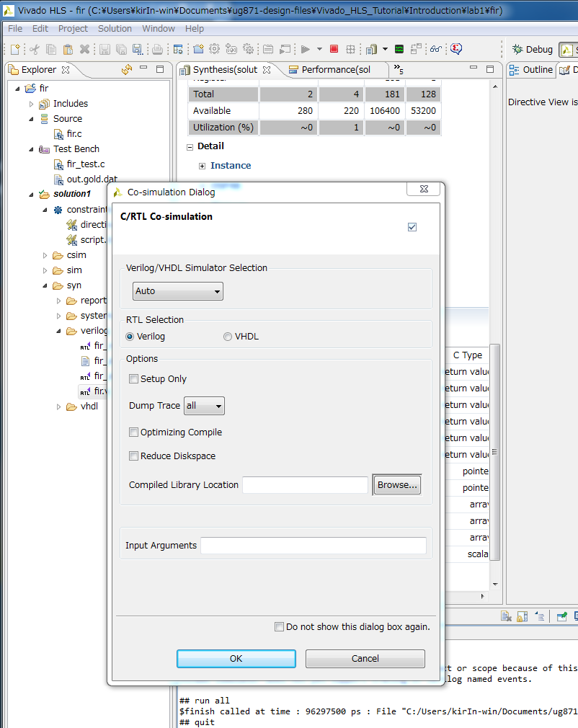Image resolution: width=578 pixels, height=728 pixels.
Task: Close the Synthesis report tab
Action: [x=267, y=70]
